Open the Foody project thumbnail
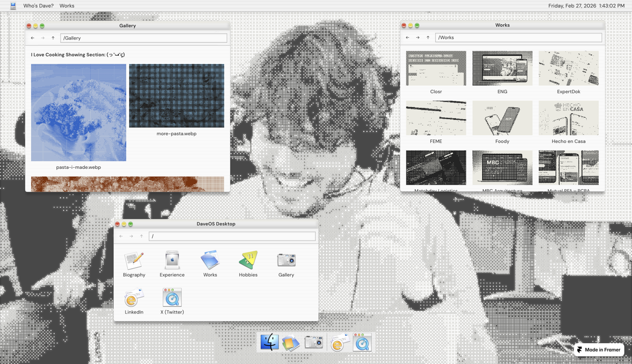 click(x=502, y=118)
